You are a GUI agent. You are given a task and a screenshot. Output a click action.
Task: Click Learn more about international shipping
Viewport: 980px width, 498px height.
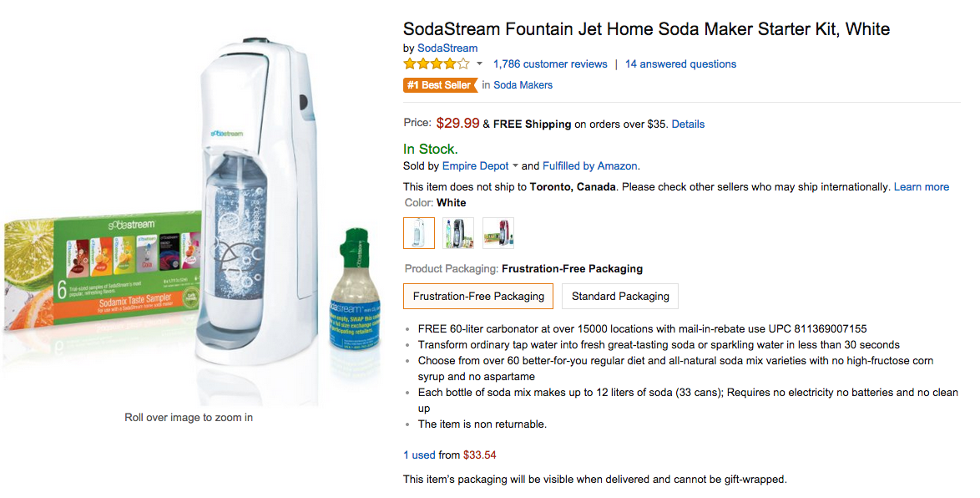(922, 186)
